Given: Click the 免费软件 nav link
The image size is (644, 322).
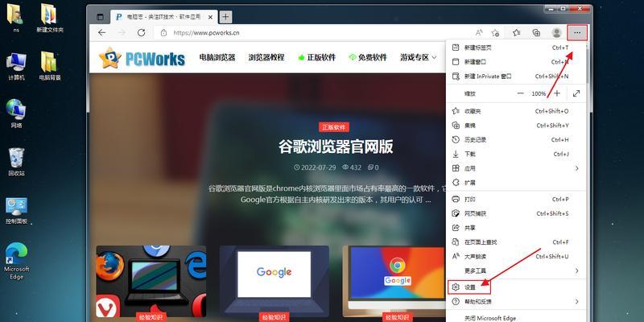Looking at the screenshot, I should (x=368, y=57).
